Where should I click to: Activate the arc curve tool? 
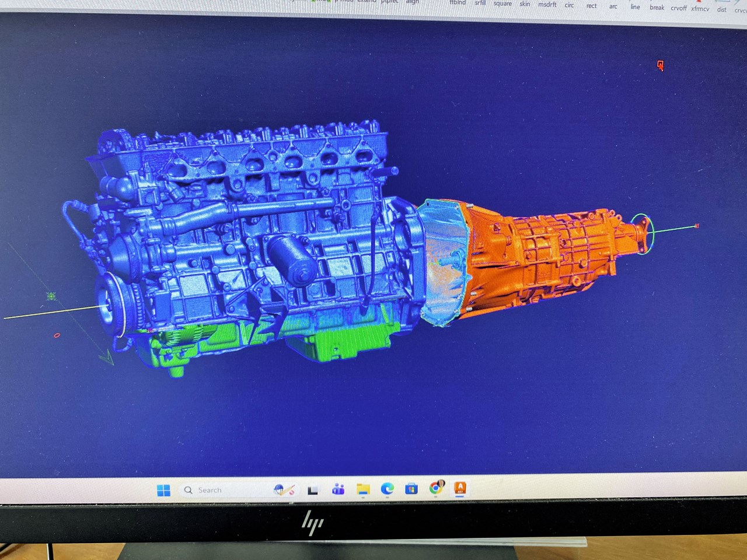pos(613,6)
